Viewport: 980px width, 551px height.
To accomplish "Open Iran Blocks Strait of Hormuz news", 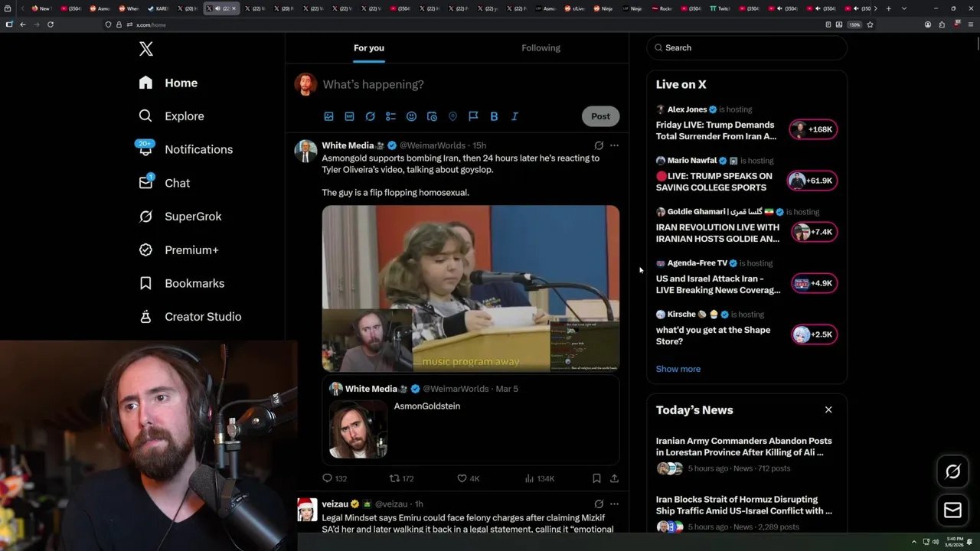I will click(746, 513).
